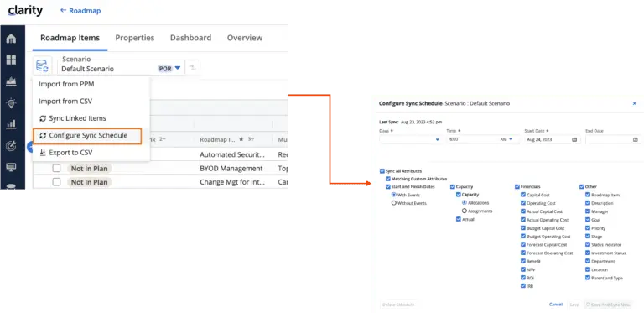The image size is (644, 313).
Task: Expand the Days dropdown
Action: (411, 139)
